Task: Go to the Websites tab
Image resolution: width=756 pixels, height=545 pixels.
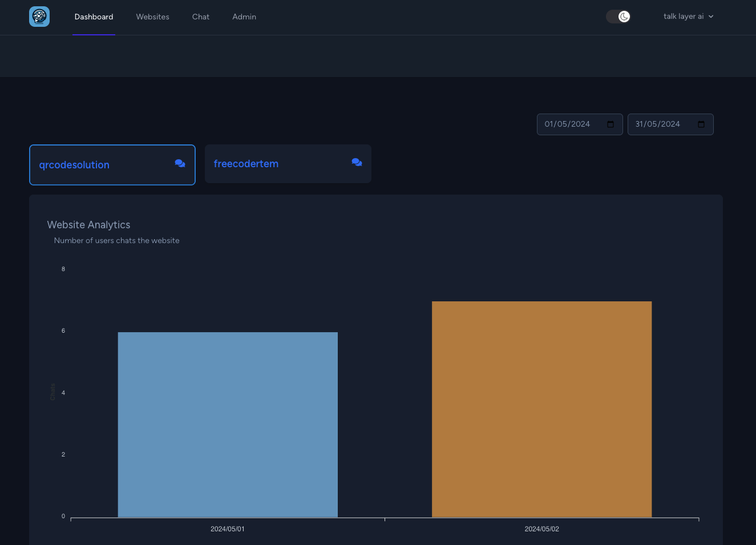Action: [x=152, y=17]
